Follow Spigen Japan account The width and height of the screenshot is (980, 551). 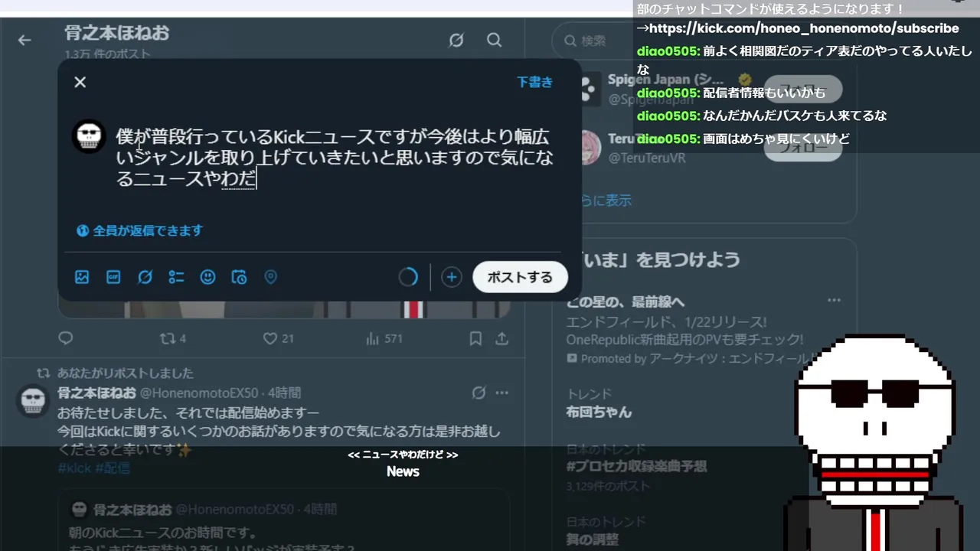click(802, 89)
